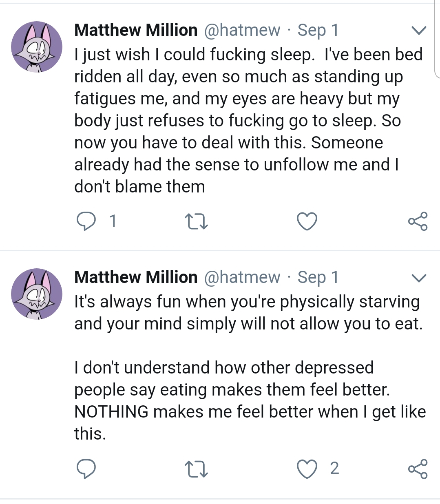Open the first tweet's Sep 1 timestamp
Image resolution: width=440 pixels, height=504 pixels.
pyautogui.click(x=318, y=30)
